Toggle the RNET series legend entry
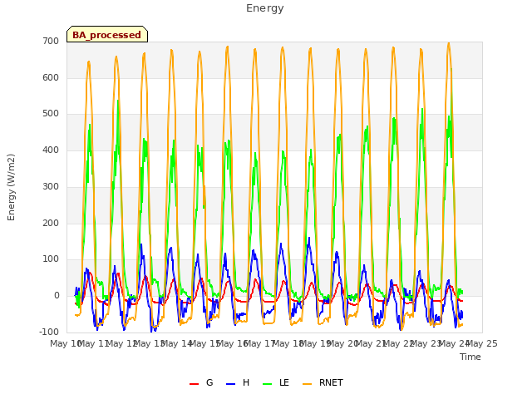The height and width of the screenshot is (399, 532). click(x=323, y=382)
